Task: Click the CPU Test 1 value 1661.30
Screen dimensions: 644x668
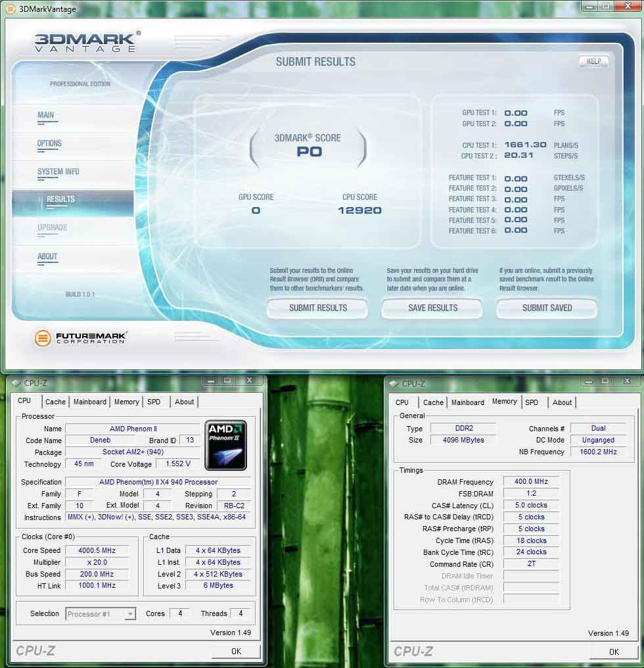Action: coord(525,145)
